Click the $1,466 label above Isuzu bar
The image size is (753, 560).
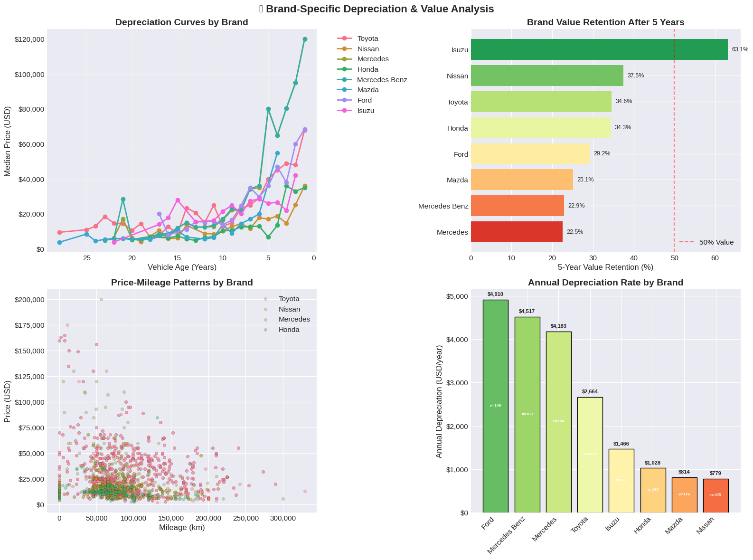click(x=621, y=444)
